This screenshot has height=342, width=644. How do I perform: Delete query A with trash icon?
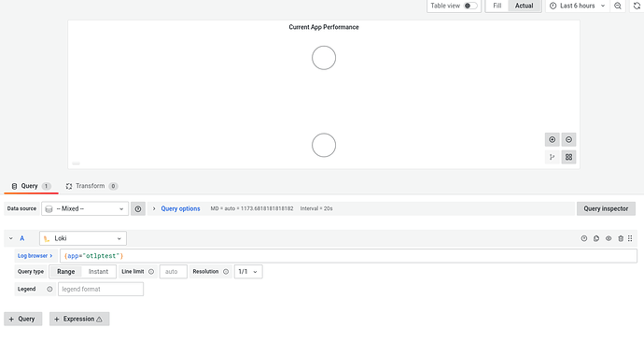(x=621, y=238)
